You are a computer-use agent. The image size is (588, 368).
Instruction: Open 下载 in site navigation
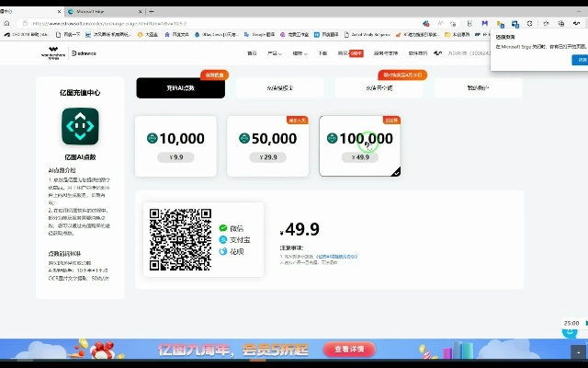pyautogui.click(x=322, y=53)
